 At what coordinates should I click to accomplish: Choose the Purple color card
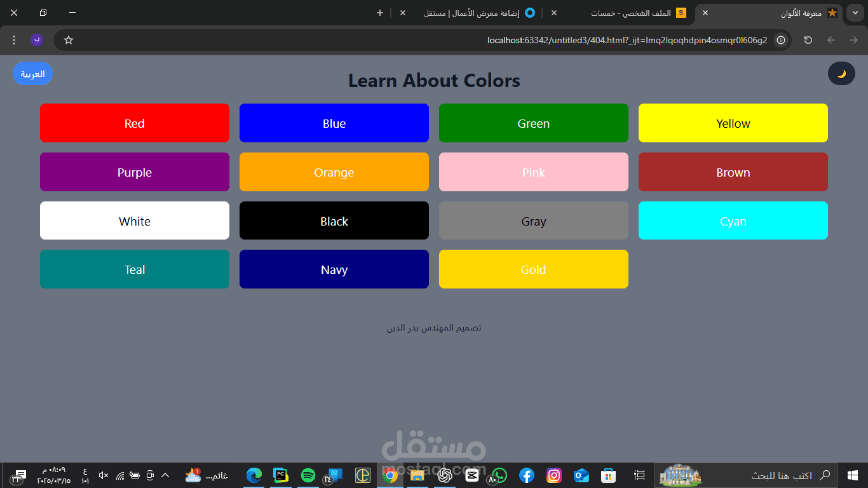135,172
